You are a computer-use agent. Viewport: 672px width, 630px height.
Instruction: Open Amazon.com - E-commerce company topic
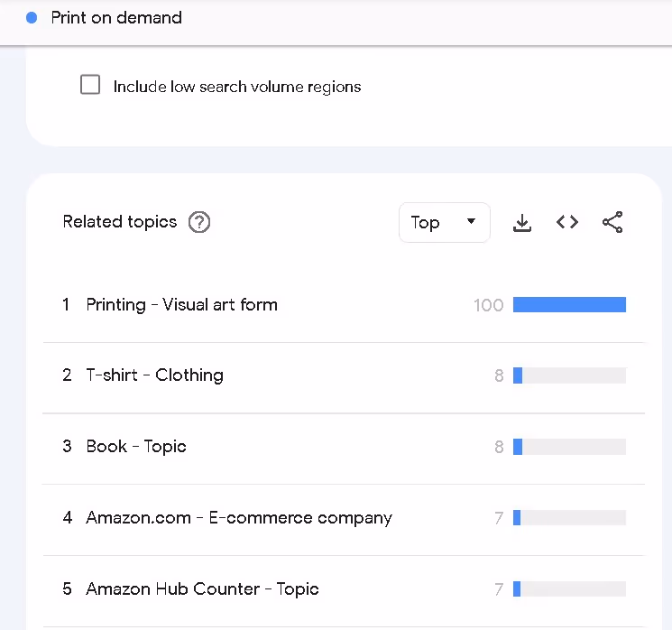coord(239,518)
